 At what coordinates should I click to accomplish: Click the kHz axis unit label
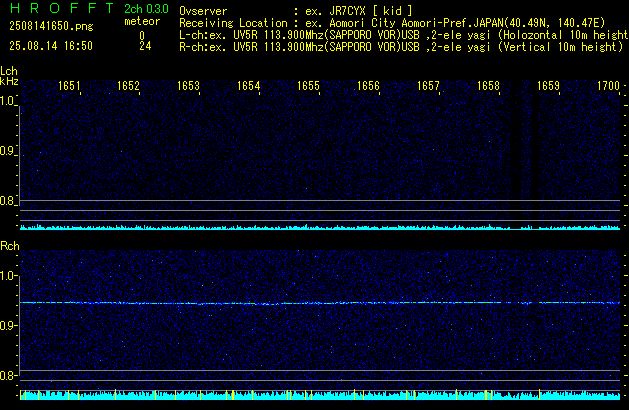tap(9, 81)
